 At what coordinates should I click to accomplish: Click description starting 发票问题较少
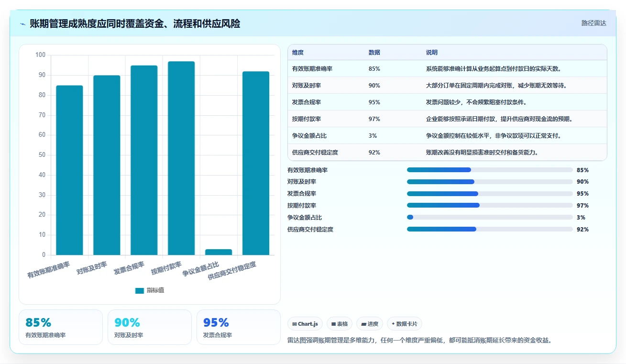point(476,102)
